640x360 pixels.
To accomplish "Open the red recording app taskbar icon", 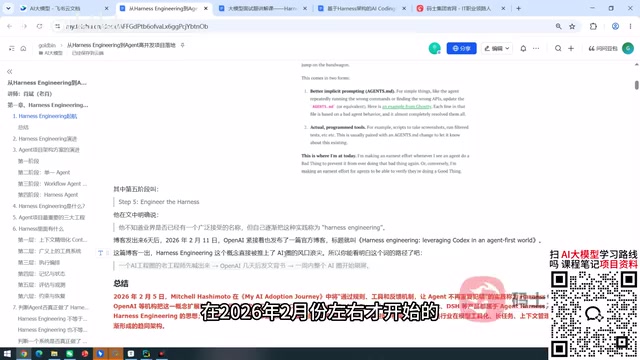I will 162,353.
